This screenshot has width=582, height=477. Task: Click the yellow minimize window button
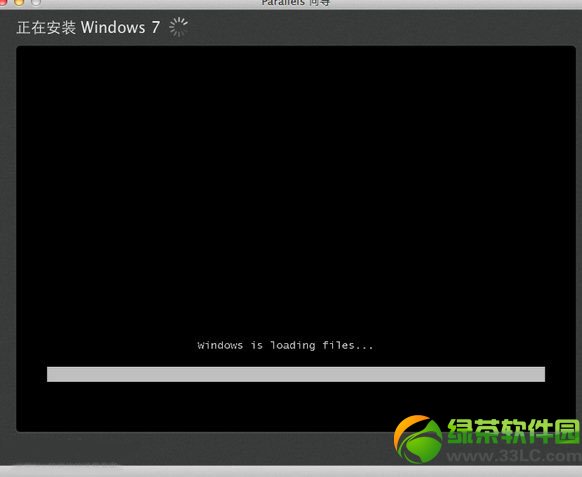point(19,2)
